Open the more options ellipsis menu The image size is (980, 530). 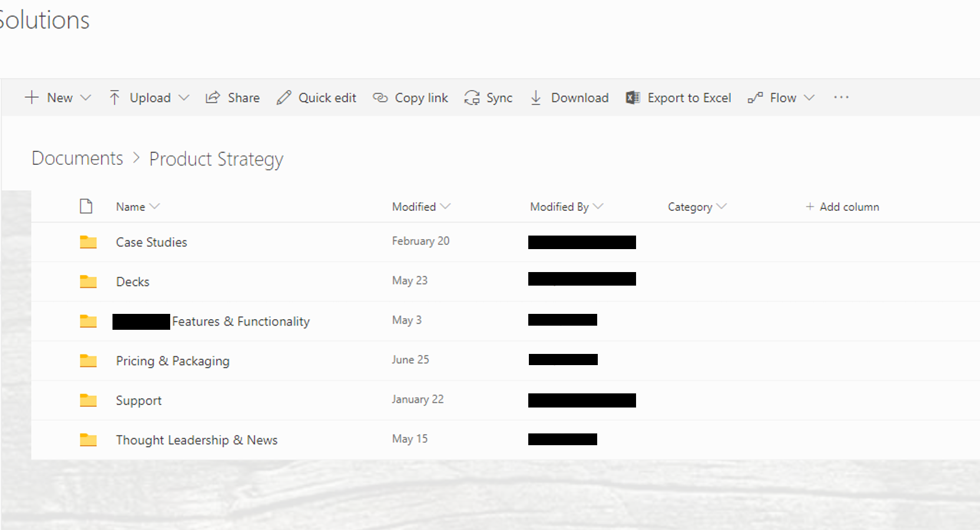(x=841, y=97)
